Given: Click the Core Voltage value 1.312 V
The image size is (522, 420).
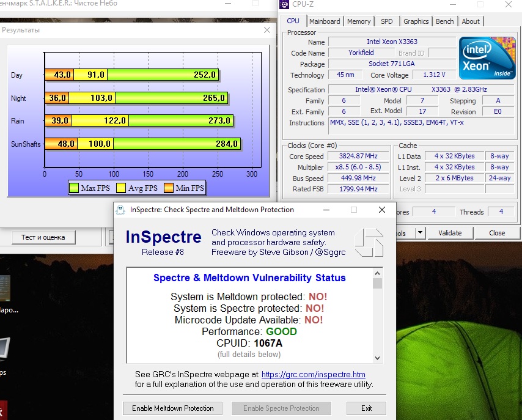Looking at the screenshot, I should [434, 75].
